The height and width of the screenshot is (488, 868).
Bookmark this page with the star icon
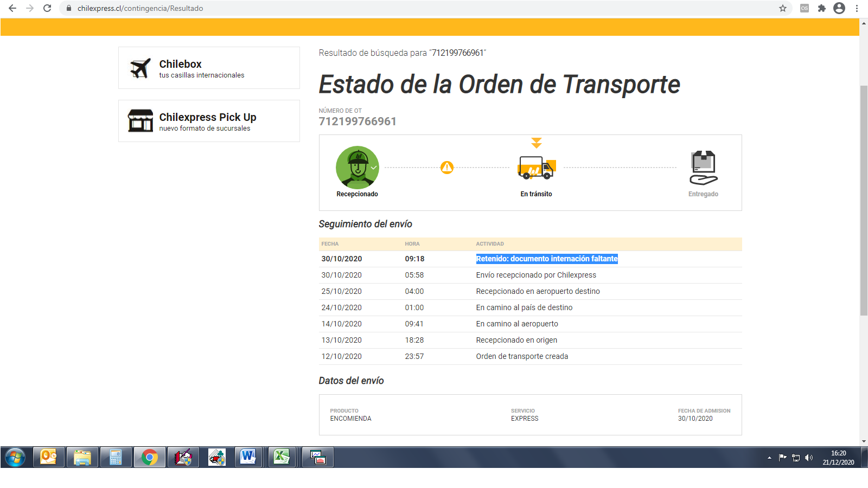pyautogui.click(x=783, y=8)
